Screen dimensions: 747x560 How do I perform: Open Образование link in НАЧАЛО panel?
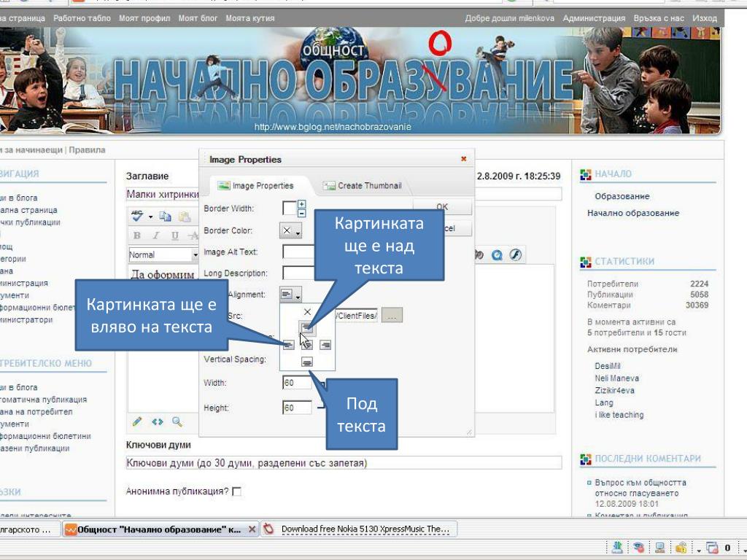tap(622, 196)
